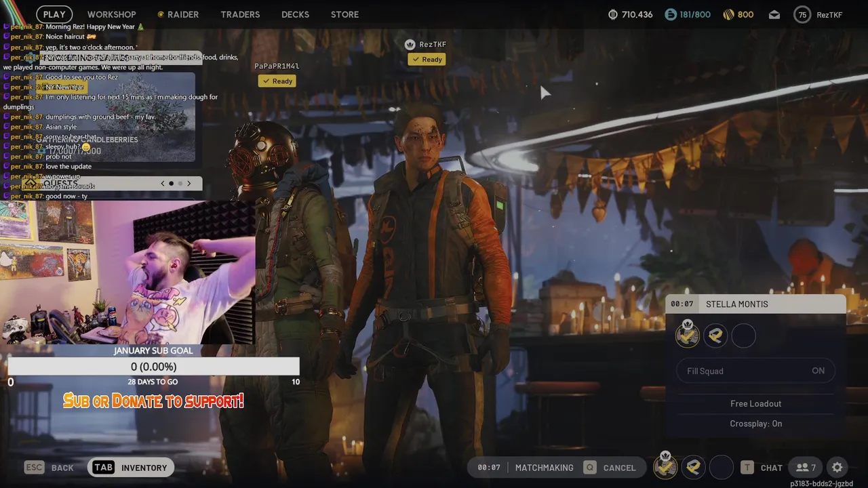Click the 181/800 Cred balance

(x=695, y=14)
